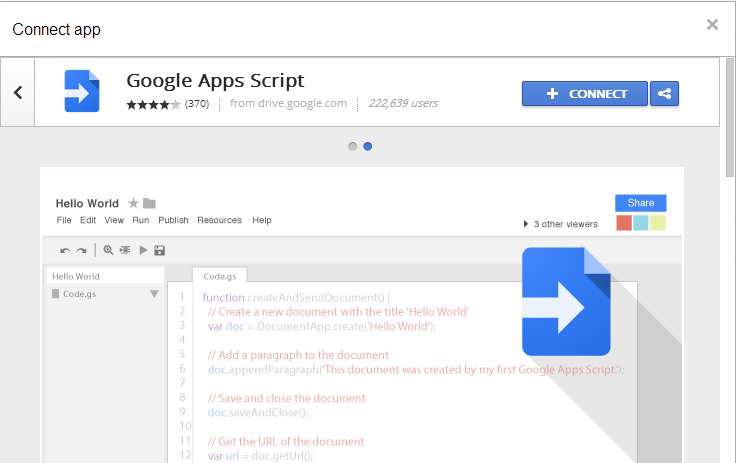The height and width of the screenshot is (463, 736).
Task: Click the share icon button
Action: 664,94
